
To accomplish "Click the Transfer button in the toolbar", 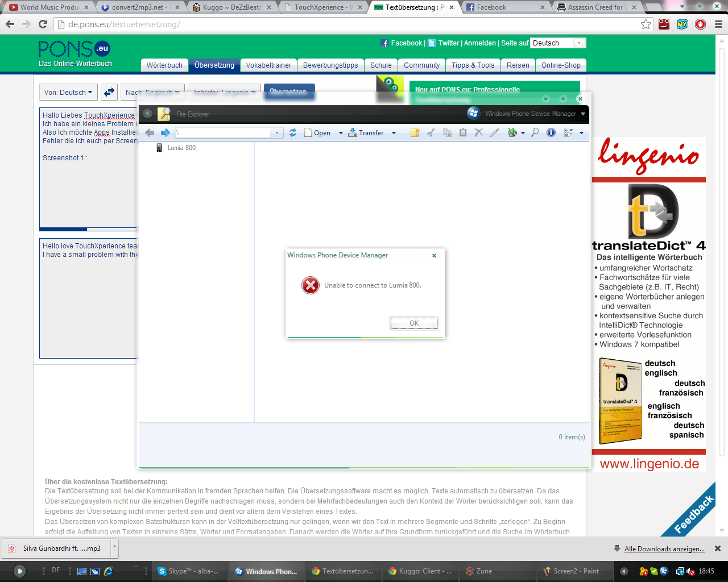I will click(x=365, y=133).
